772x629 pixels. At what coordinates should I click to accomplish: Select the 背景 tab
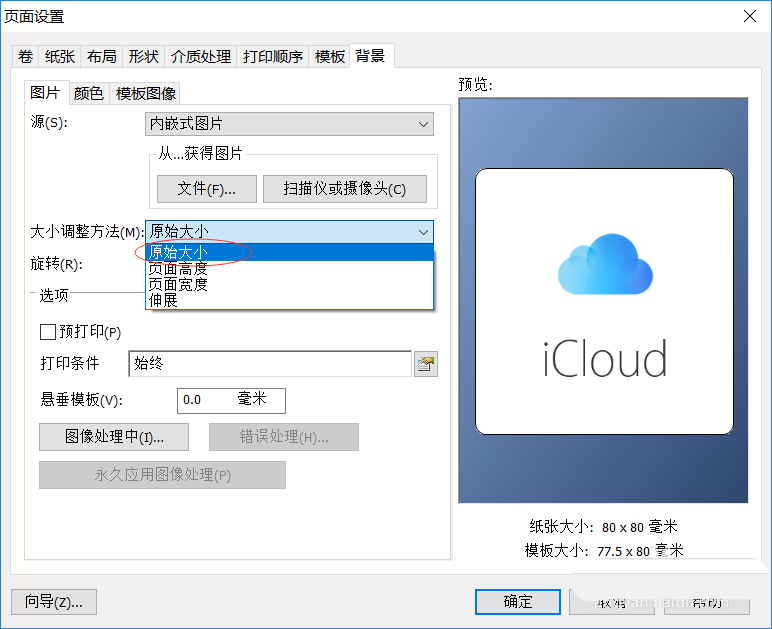(371, 56)
